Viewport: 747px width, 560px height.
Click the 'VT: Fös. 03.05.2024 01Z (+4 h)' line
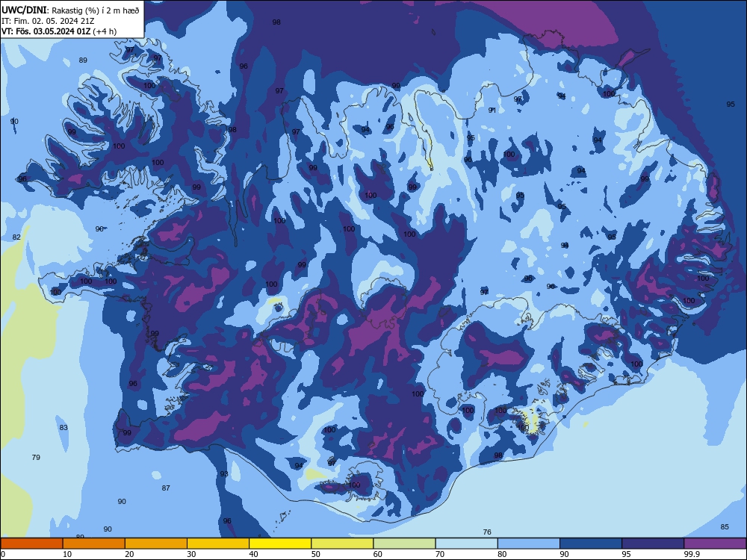pyautogui.click(x=59, y=31)
